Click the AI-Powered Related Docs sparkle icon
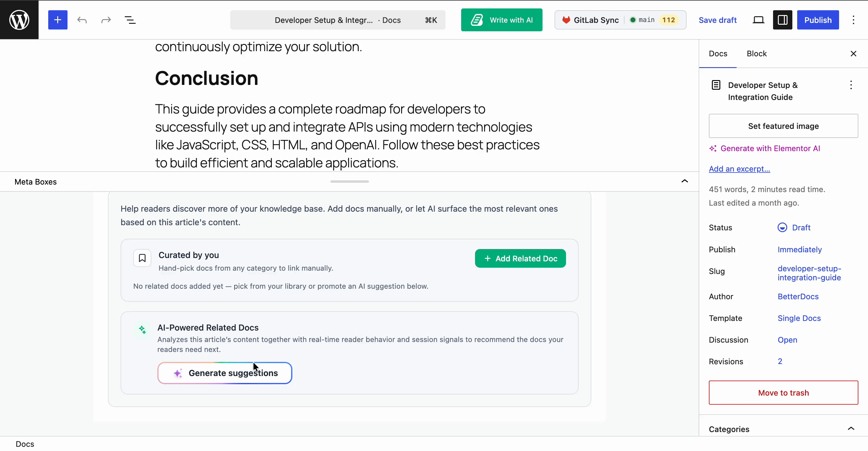Viewport: 868px width, 451px height. coord(142,329)
